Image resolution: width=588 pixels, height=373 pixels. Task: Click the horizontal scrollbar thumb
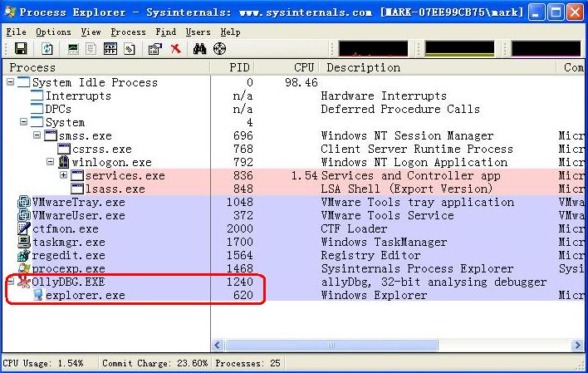tap(331, 345)
